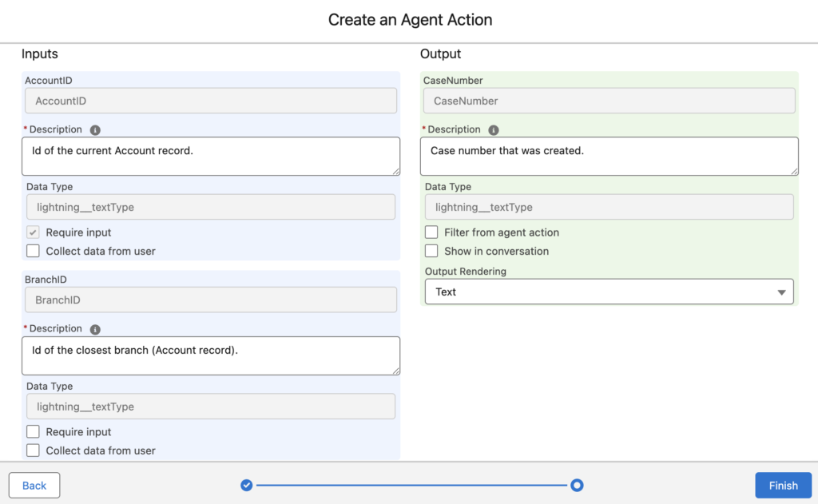Open the Output Rendering dropdown
The image size is (818, 504).
pos(781,292)
